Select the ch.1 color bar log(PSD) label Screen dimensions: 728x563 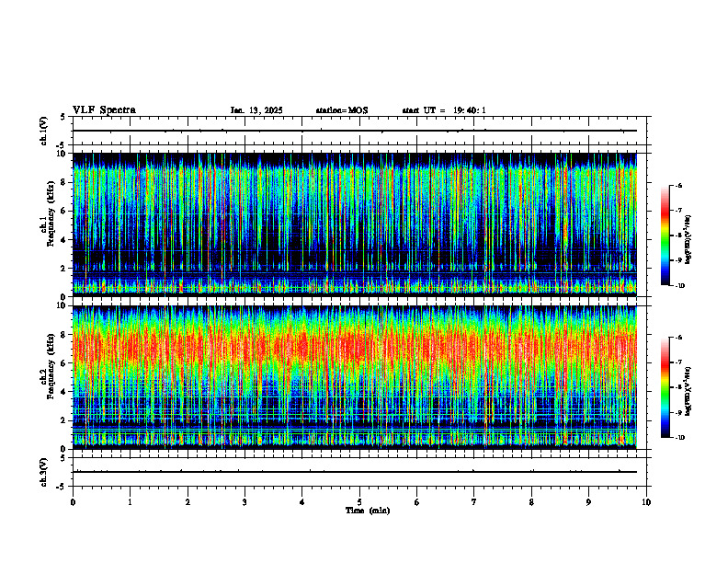tap(688, 240)
